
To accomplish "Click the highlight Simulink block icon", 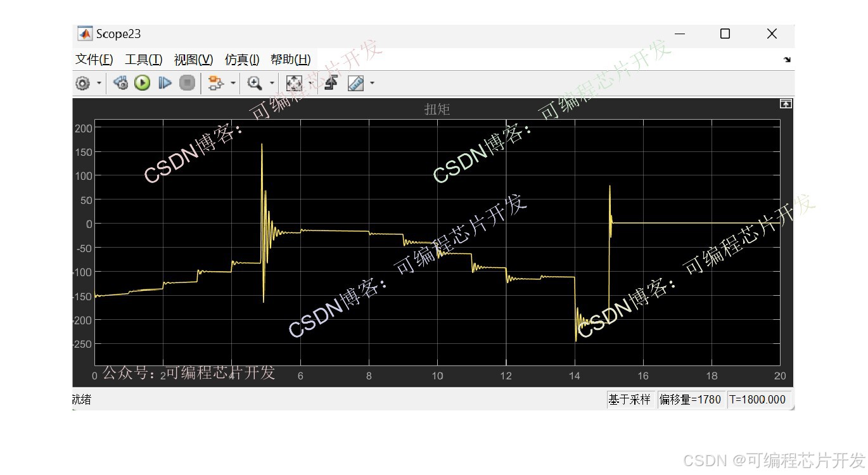I will coord(216,83).
